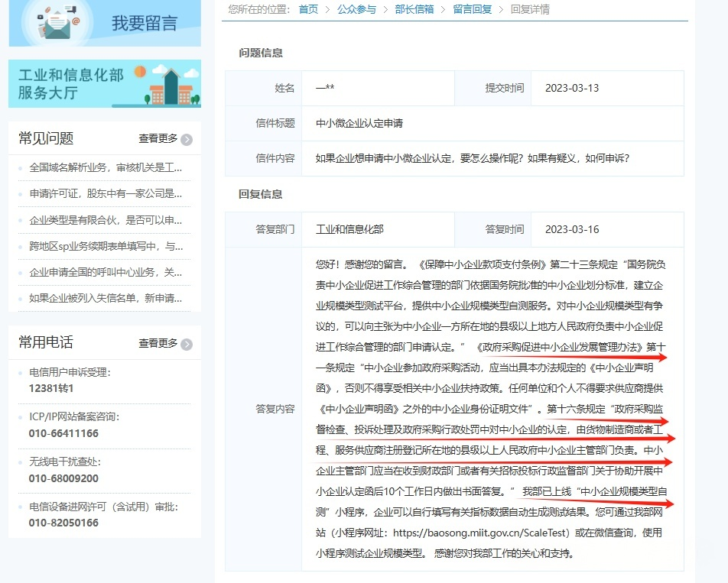Open the 工业和信息化部服务大厅 banner

(105, 83)
